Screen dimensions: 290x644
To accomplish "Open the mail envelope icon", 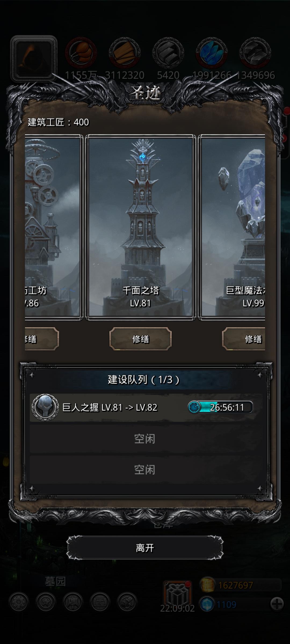I will pyautogui.click(x=100, y=602).
